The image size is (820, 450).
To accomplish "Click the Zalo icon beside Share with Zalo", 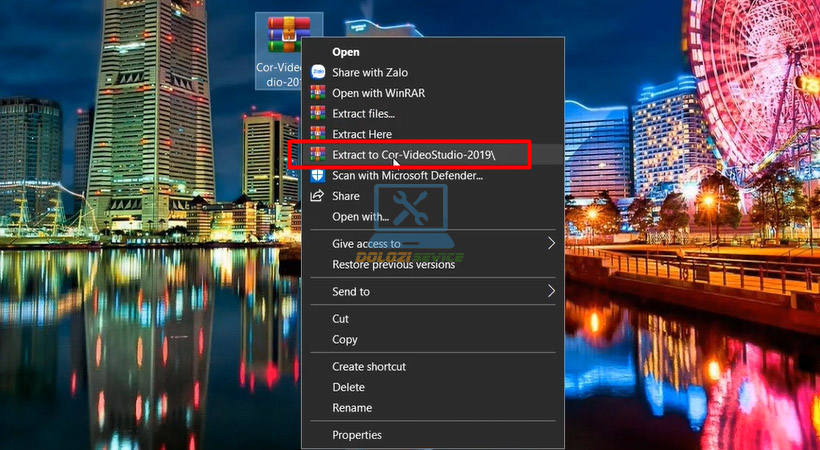I will [317, 72].
